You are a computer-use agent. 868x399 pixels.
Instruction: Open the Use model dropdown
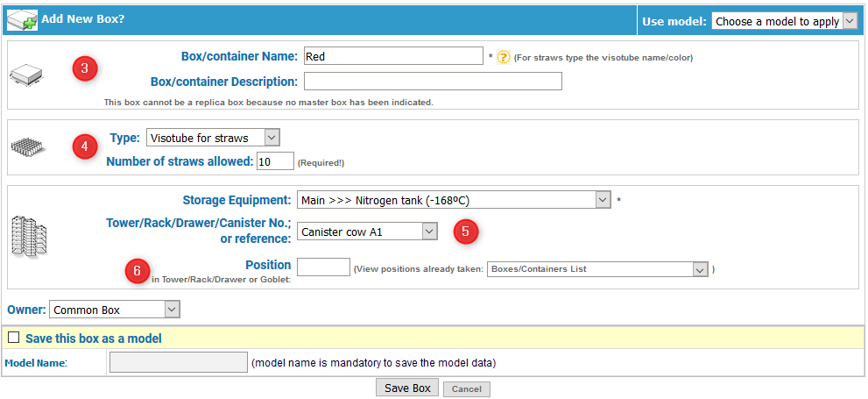[x=785, y=22]
